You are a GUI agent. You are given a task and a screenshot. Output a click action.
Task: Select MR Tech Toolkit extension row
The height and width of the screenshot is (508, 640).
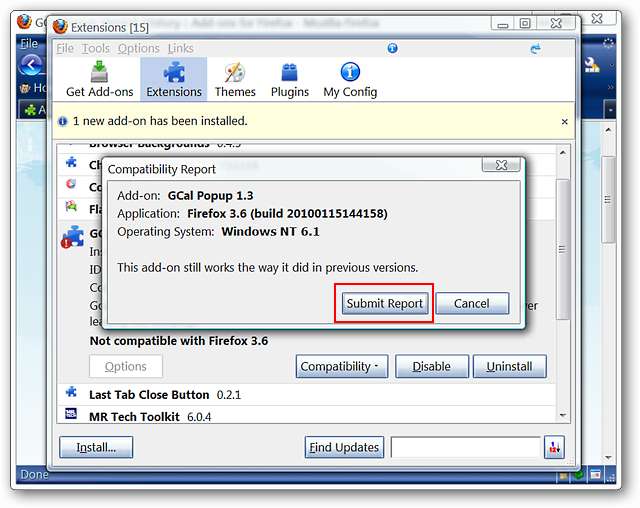(x=306, y=415)
